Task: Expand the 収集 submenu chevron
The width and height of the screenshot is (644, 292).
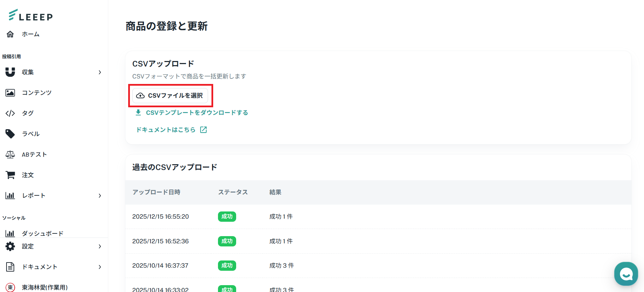Action: (x=100, y=72)
